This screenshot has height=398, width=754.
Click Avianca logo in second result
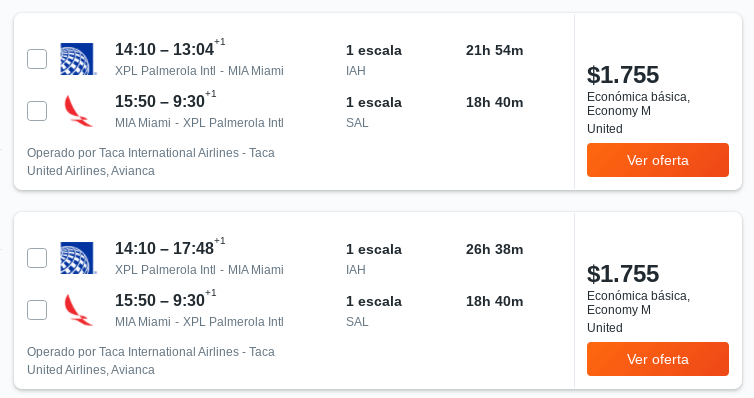point(78,310)
